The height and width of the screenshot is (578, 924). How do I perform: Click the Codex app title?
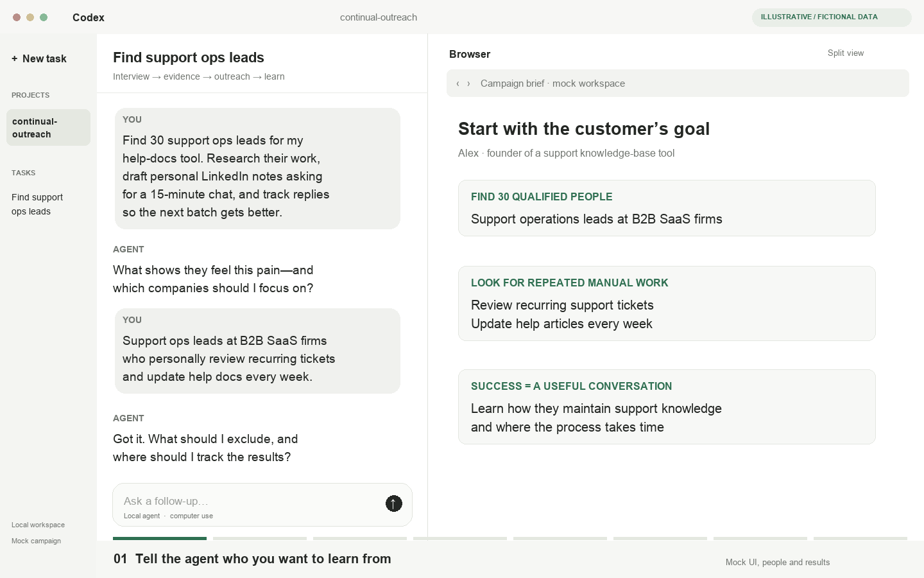pos(89,17)
